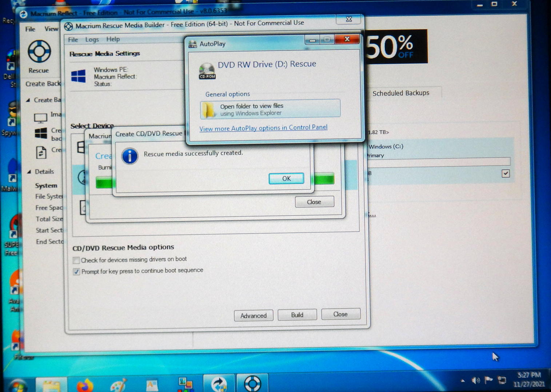Click the network tray icon
551x392 pixels.
(x=502, y=380)
